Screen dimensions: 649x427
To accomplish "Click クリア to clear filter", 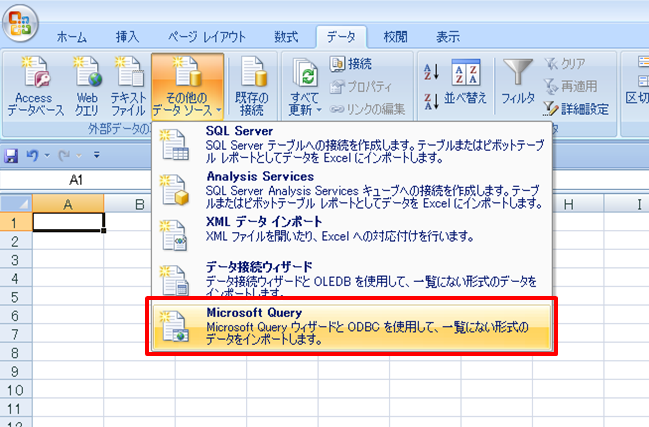I will point(565,64).
